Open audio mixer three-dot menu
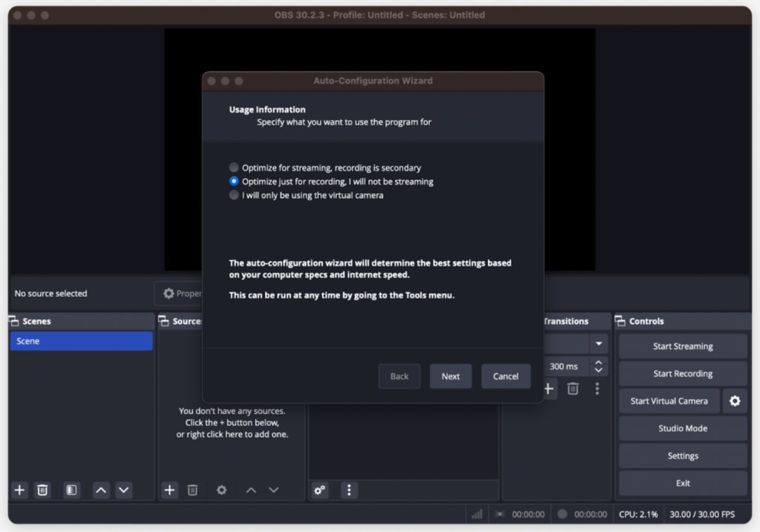The image size is (760, 532). point(349,490)
